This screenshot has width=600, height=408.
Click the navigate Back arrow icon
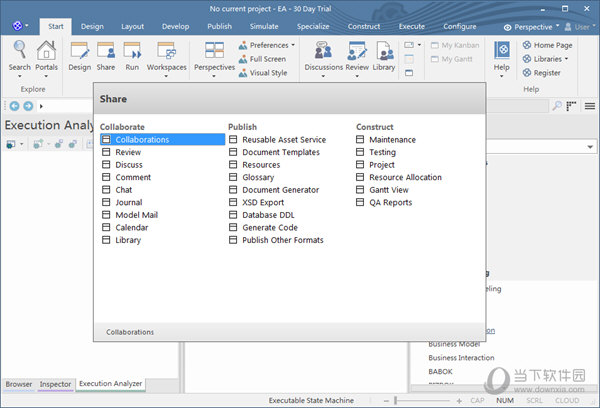pos(15,106)
